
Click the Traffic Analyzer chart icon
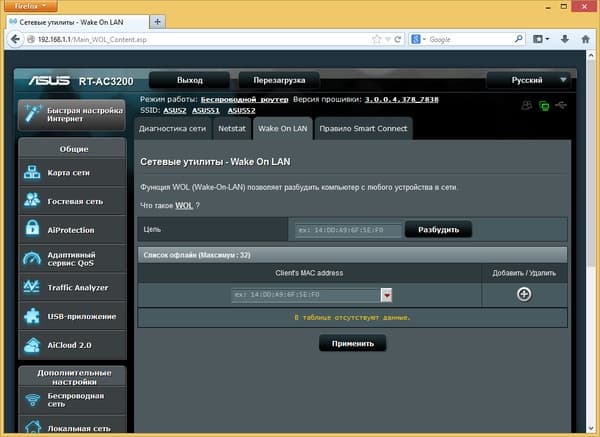pos(31,287)
